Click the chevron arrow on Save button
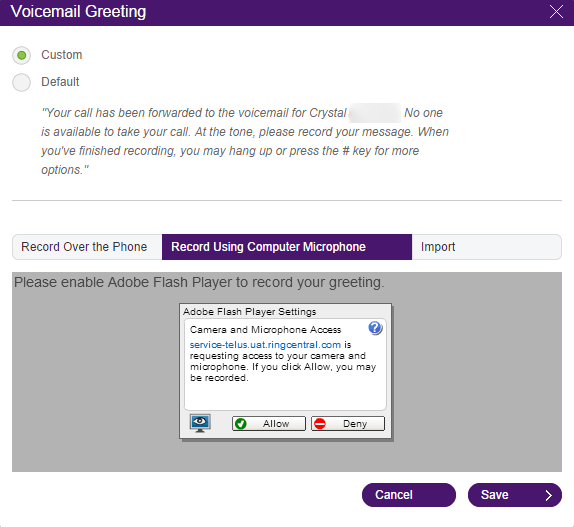 coord(548,495)
